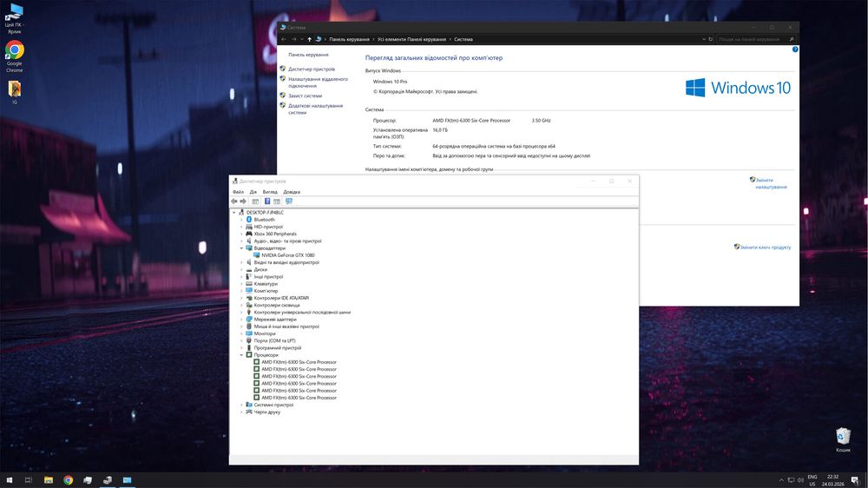The image size is (868, 488).
Task: Click the Forward arrow in Device Manager toolbar
Action: [x=243, y=201]
